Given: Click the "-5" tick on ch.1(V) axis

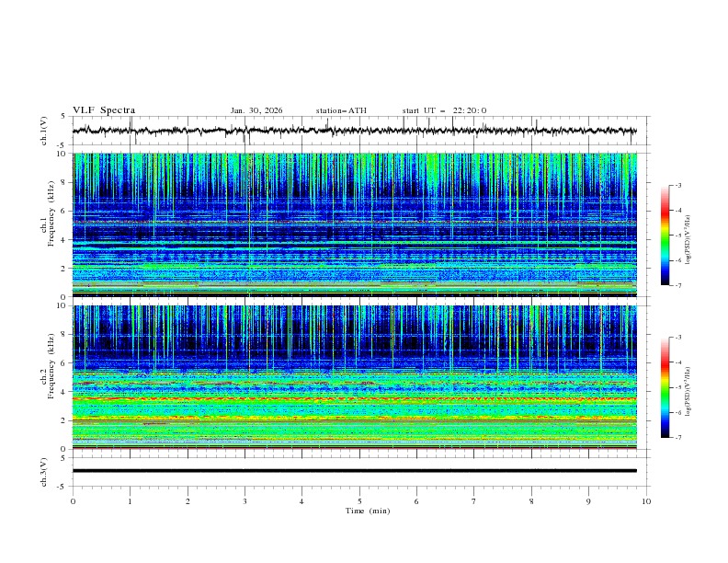Looking at the screenshot, I should tap(63, 145).
